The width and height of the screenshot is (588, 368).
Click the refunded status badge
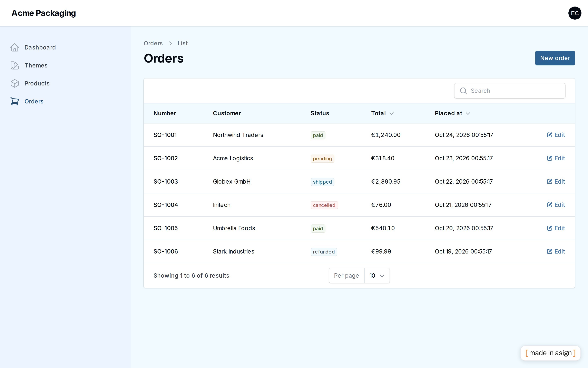point(324,252)
